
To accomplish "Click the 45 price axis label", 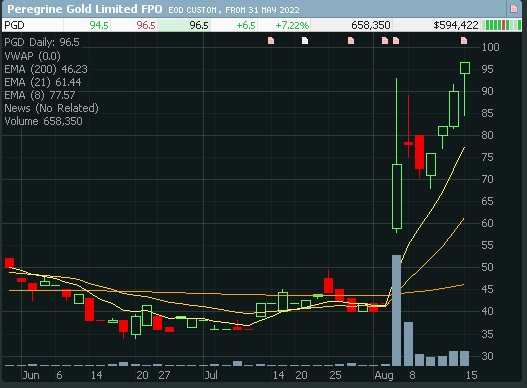I will pos(487,289).
